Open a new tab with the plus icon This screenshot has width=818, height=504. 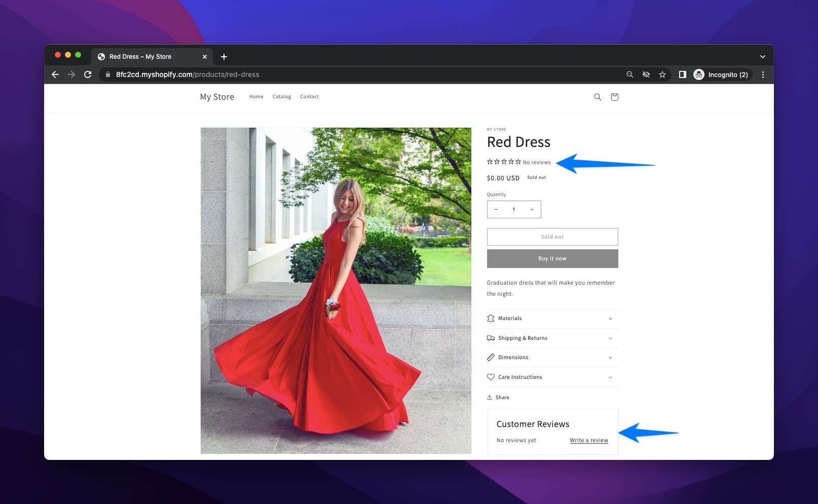[x=224, y=57]
